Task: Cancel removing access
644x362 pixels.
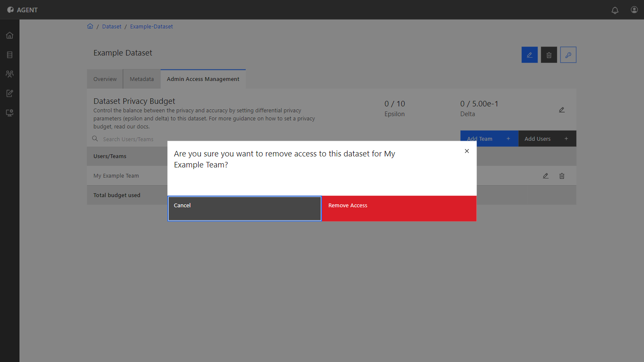Action: pos(244,208)
